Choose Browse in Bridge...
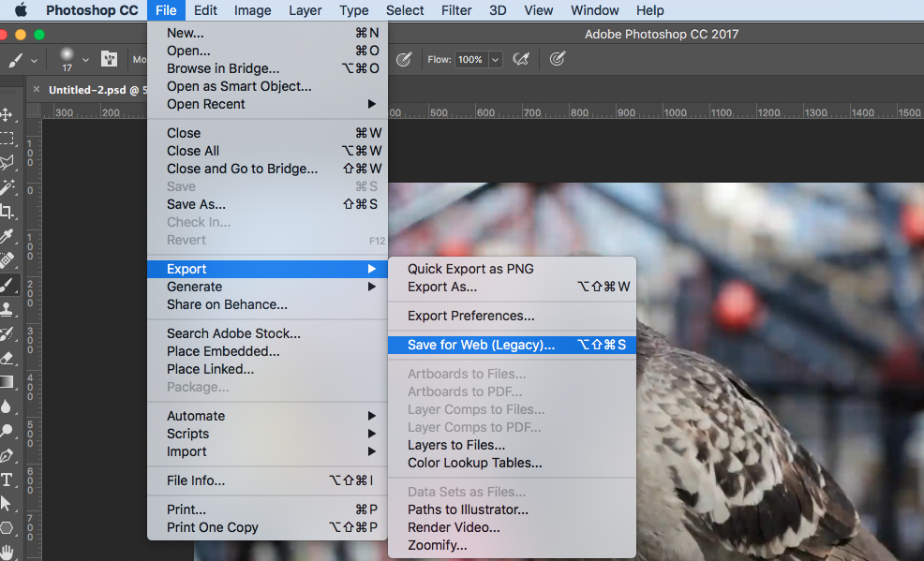Image resolution: width=924 pixels, height=561 pixels. tap(267, 68)
